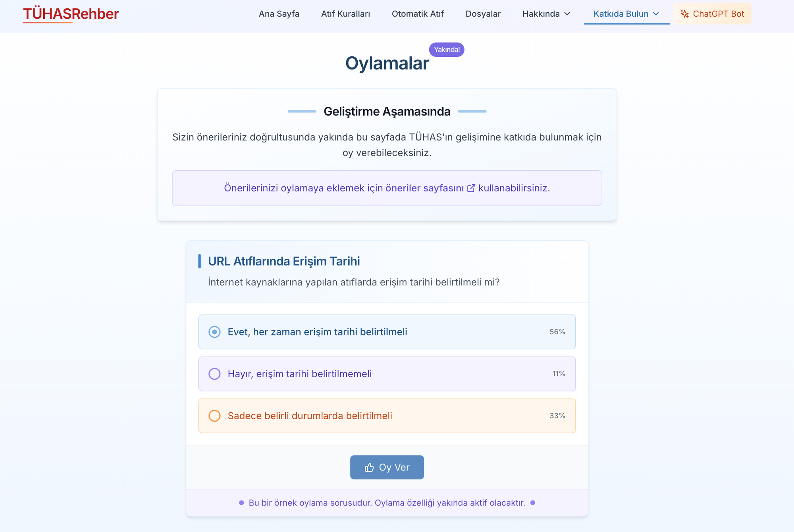Open the Hakkında menu
Viewport: 794px width, 532px height.
[546, 14]
